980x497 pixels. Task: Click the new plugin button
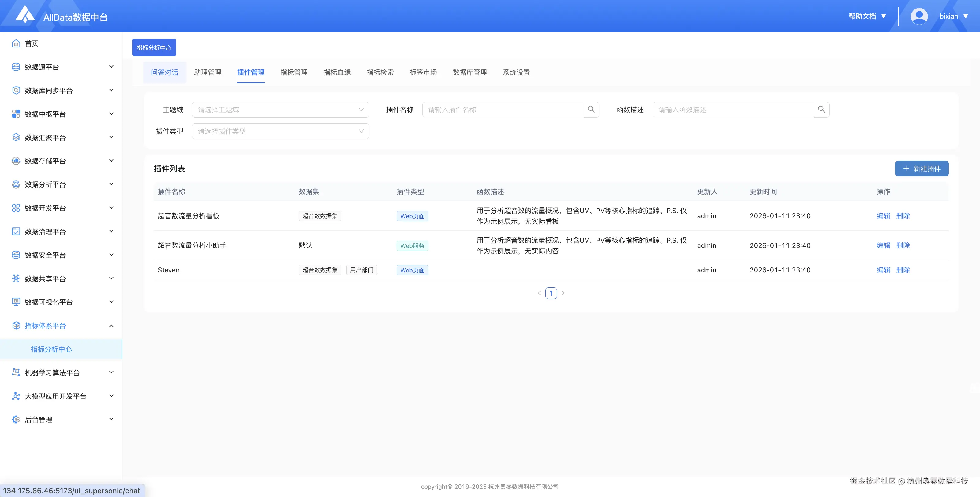[x=922, y=168]
